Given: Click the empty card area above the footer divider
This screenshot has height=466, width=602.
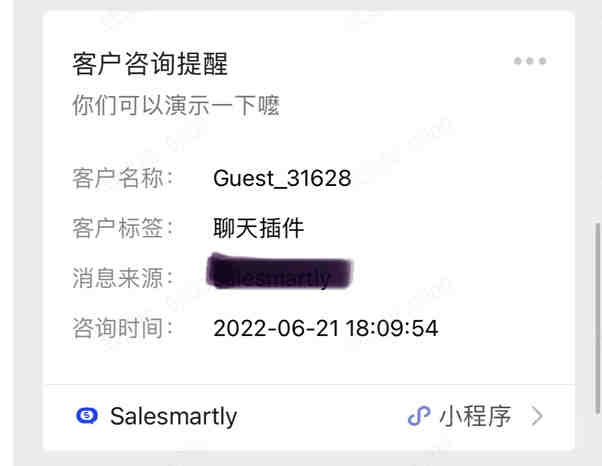Looking at the screenshot, I should (309, 363).
